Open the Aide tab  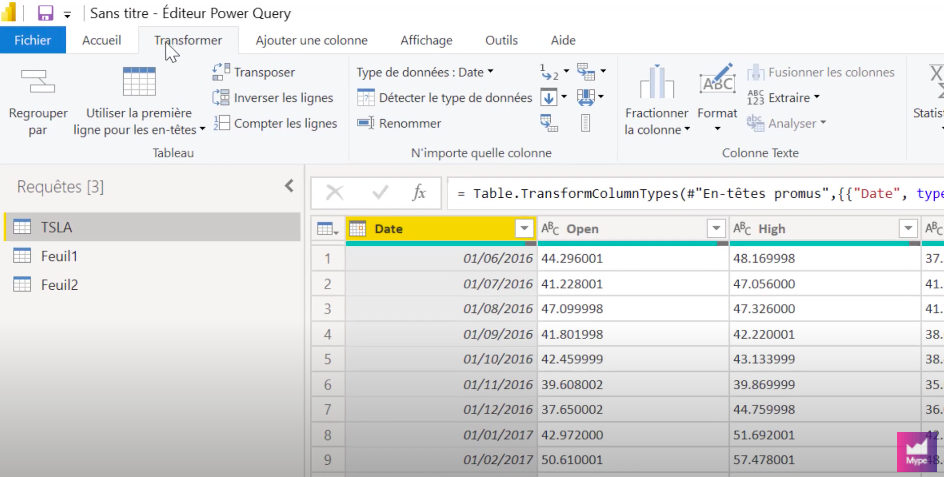pos(563,40)
